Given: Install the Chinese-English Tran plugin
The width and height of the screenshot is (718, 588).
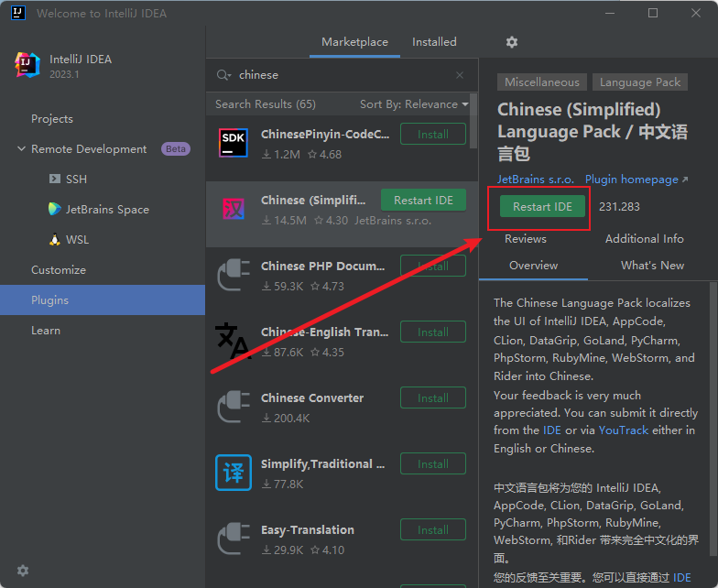Looking at the screenshot, I should coord(432,332).
